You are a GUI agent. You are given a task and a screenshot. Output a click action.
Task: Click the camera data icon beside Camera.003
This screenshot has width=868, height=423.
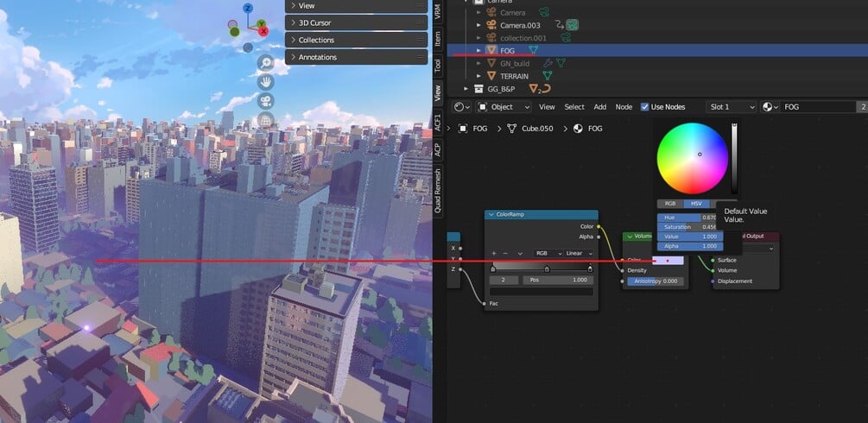[x=573, y=25]
